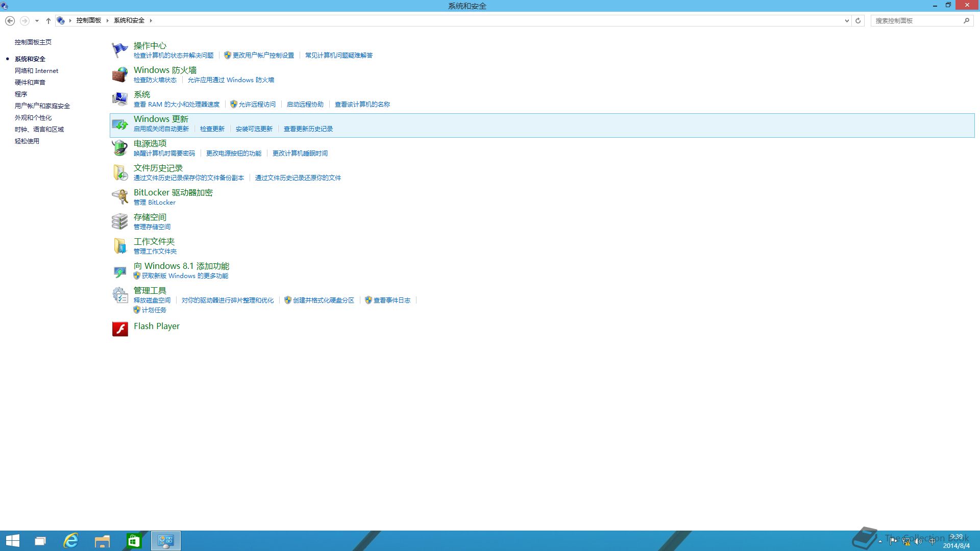Open the 操作中心 heading link
The width and height of the screenshot is (980, 551).
[150, 45]
